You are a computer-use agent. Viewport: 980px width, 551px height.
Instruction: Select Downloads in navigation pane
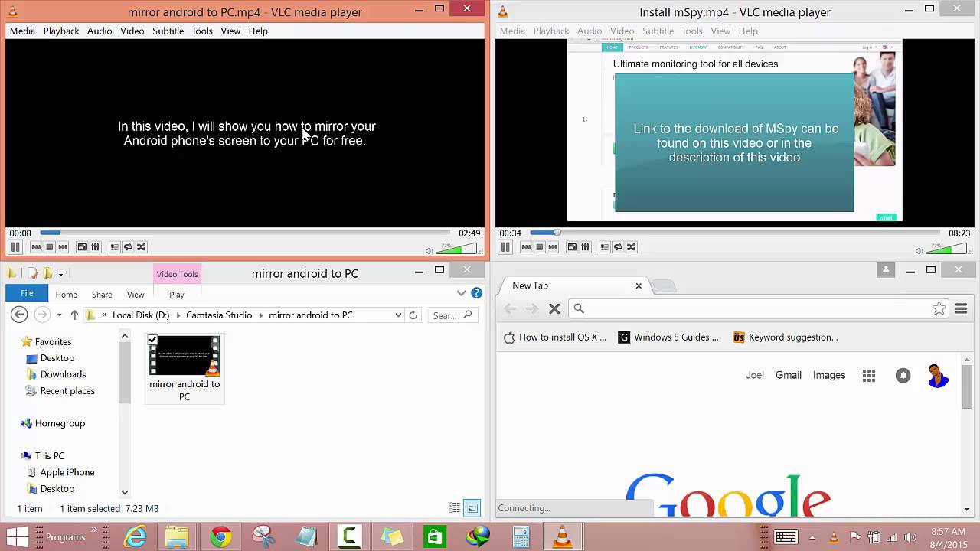click(x=63, y=374)
